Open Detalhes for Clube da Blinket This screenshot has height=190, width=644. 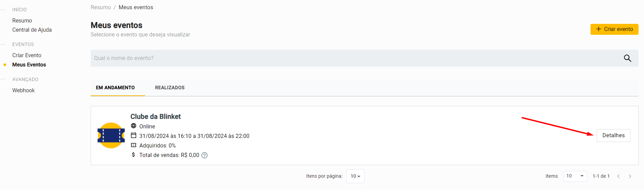click(613, 135)
